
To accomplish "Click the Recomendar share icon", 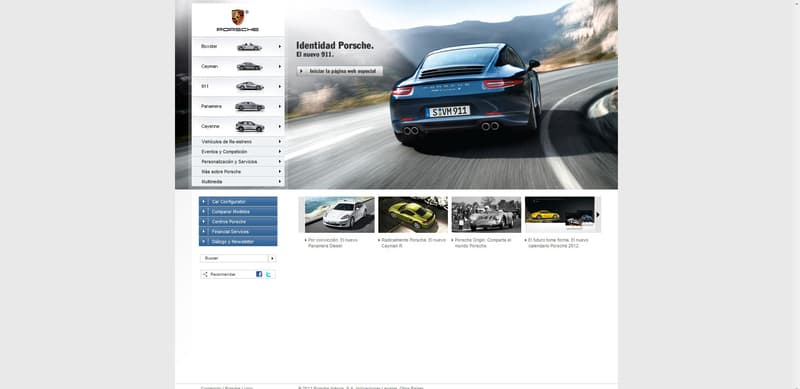I will click(x=205, y=275).
